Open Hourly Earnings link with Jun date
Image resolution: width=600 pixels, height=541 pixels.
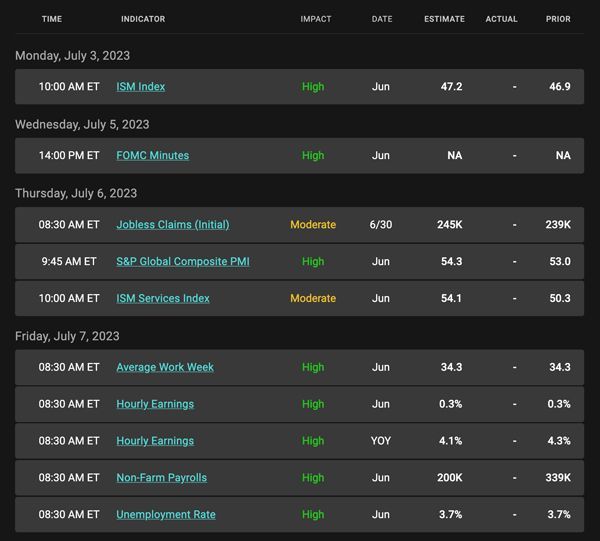(155, 404)
